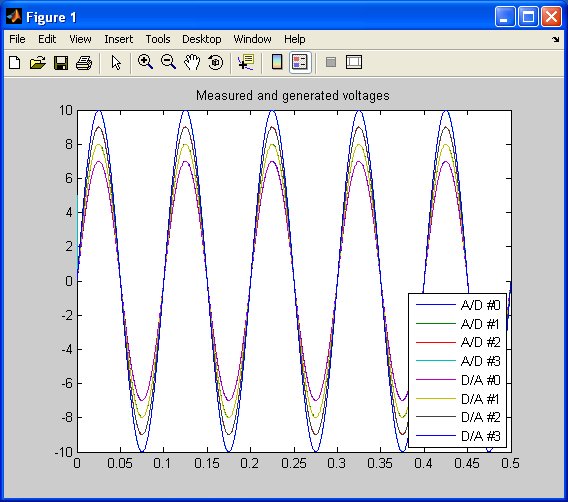Save the figure with floppy disk icon
The image size is (568, 502).
click(61, 63)
